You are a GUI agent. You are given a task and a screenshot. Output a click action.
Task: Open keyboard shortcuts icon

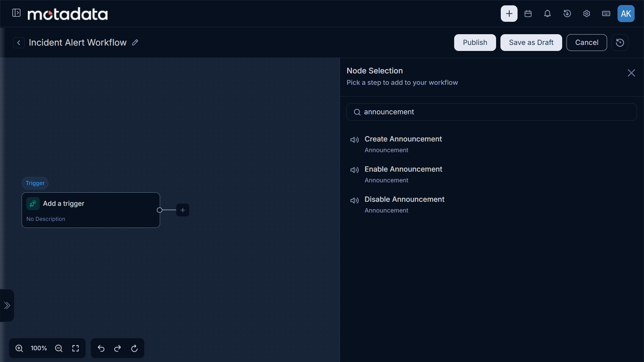606,14
